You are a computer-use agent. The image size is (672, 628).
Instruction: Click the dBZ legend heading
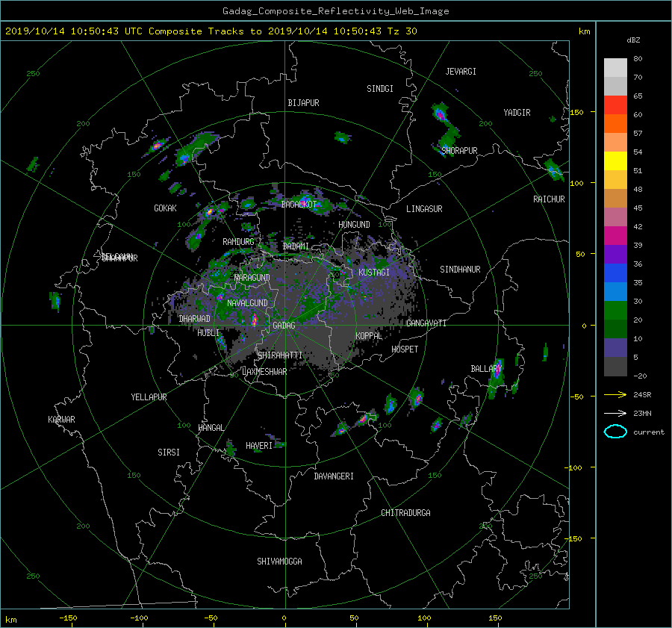[x=633, y=40]
